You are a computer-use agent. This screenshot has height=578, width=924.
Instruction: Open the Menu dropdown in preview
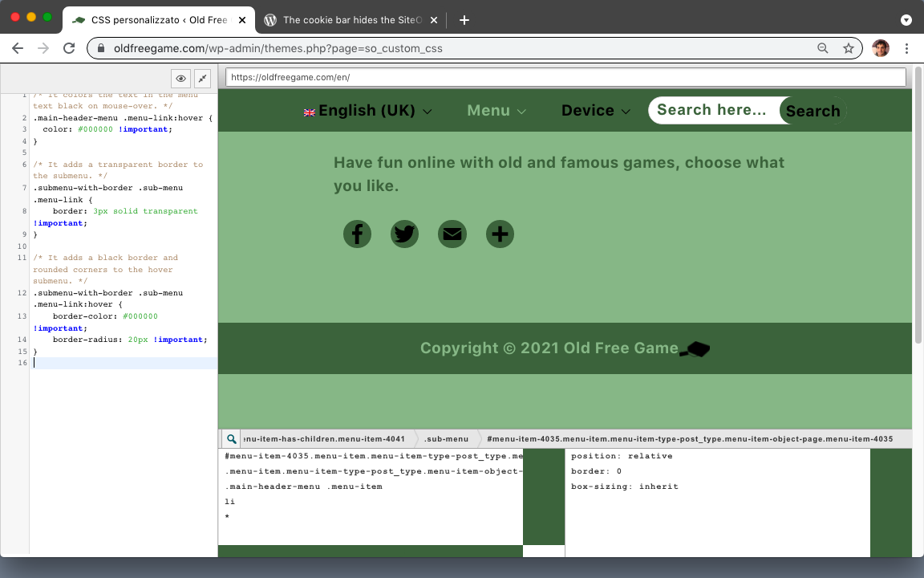[x=496, y=110]
